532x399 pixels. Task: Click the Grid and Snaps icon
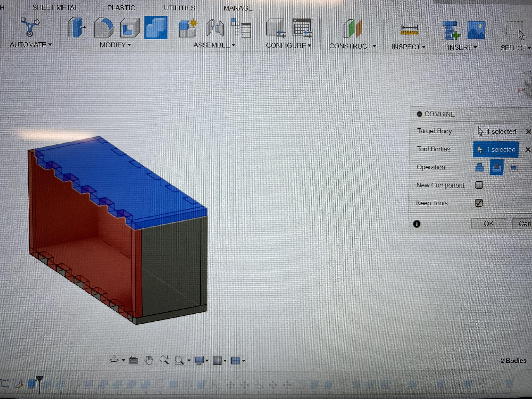pos(217,360)
